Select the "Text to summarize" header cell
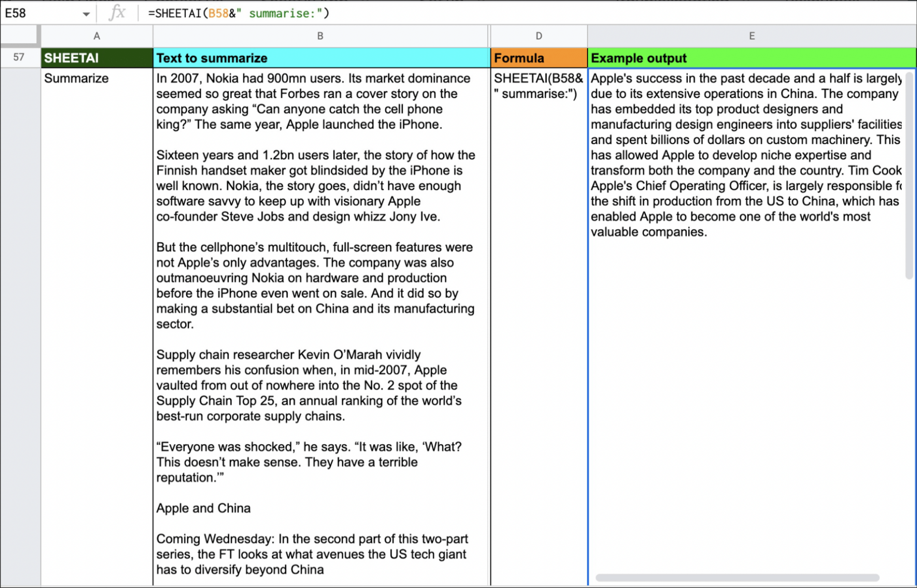 click(x=320, y=58)
